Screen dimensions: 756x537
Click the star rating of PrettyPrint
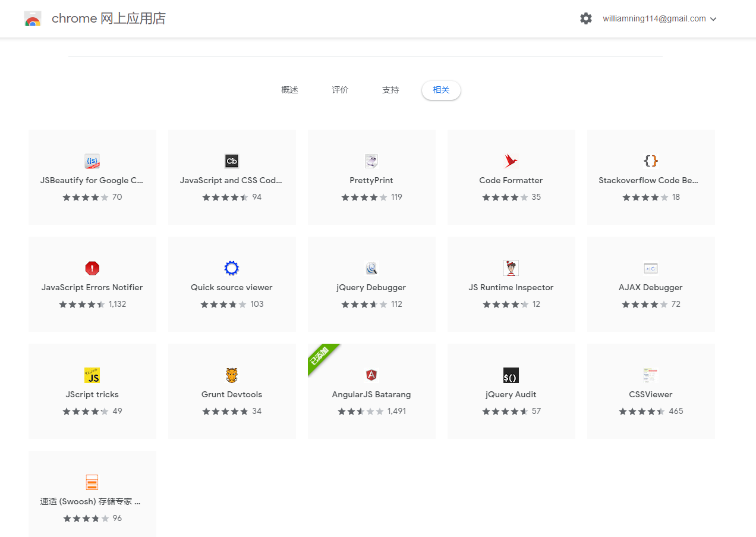pos(364,197)
